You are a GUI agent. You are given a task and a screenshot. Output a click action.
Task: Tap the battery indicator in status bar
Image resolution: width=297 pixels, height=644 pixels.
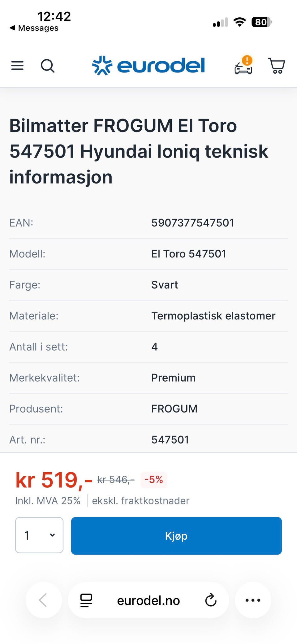click(261, 22)
